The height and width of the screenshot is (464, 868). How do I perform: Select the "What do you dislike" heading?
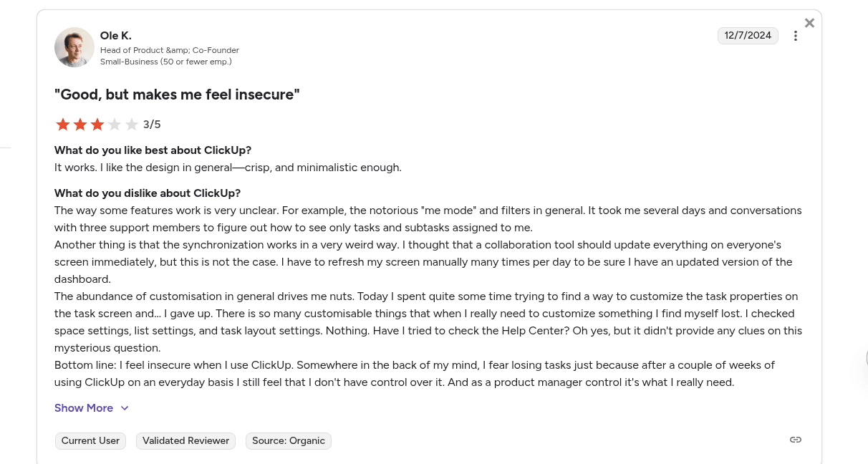point(148,193)
